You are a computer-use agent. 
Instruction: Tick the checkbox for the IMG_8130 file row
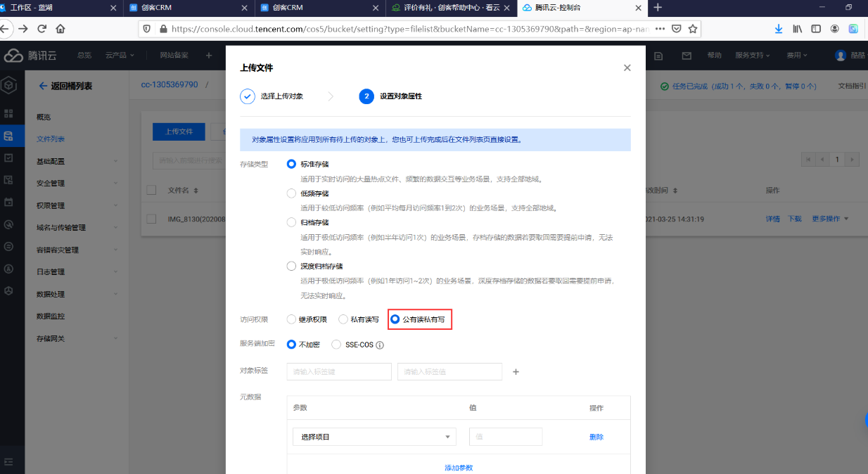[151, 219]
